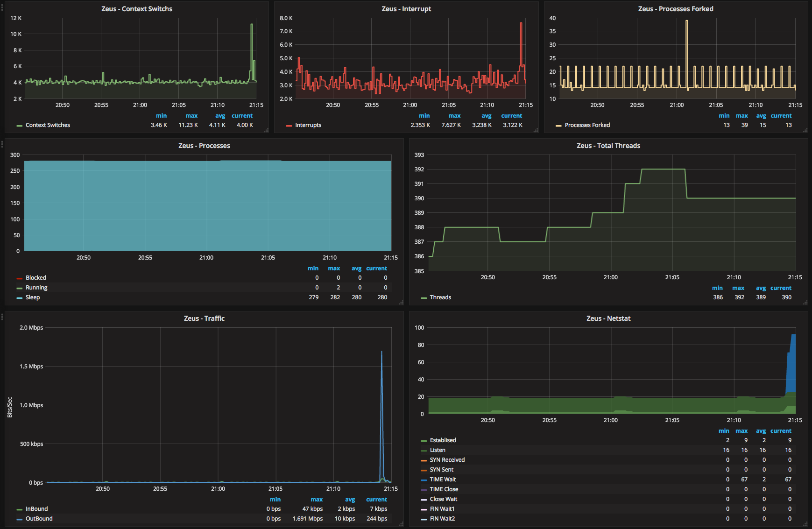
Task: Toggle the Blocked series in Processes legend
Action: click(x=35, y=278)
